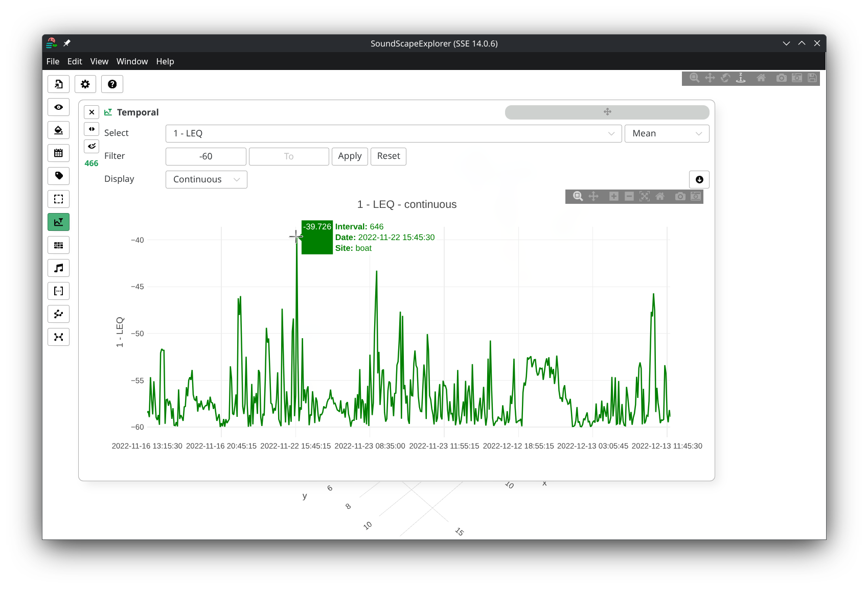
Task: Click the filter 'To' input field
Action: point(289,157)
